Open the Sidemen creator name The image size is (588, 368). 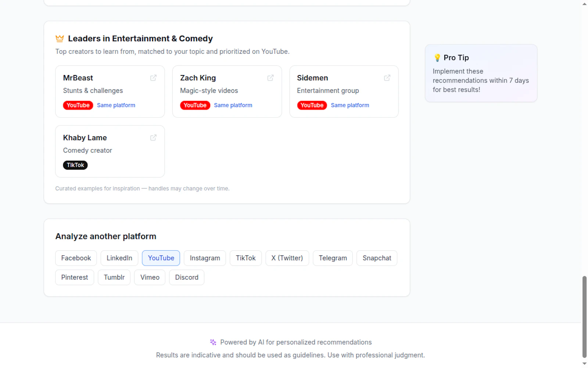[x=313, y=78]
